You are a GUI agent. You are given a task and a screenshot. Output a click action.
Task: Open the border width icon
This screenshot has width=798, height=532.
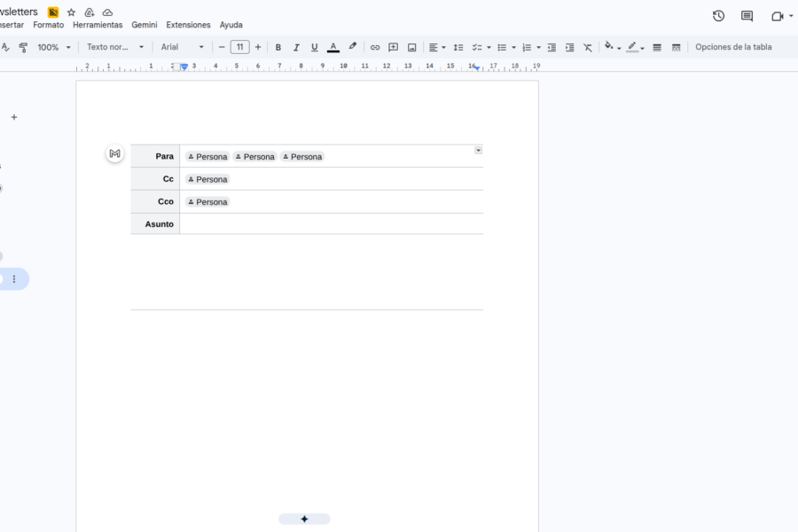click(657, 47)
